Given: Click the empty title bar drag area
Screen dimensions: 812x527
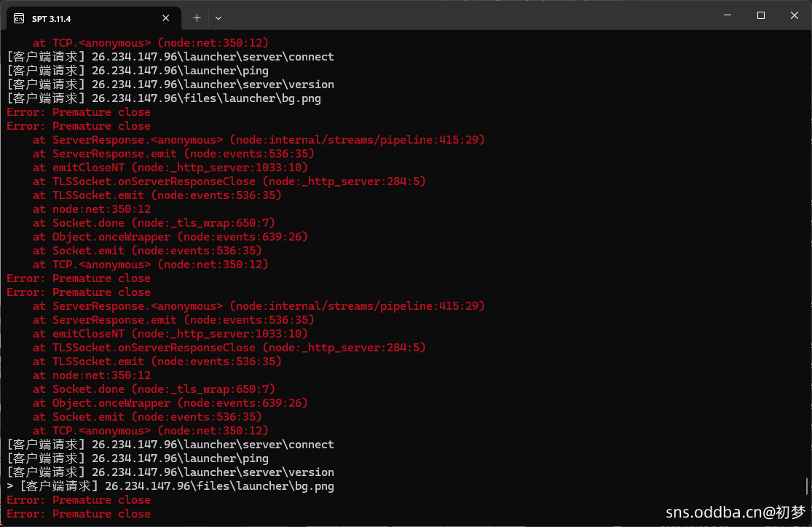Looking at the screenshot, I should coord(473,15).
